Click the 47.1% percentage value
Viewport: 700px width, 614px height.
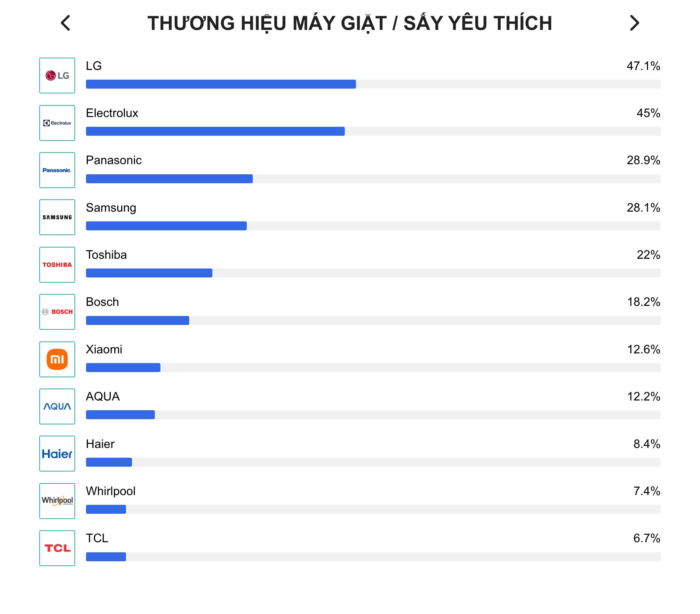point(643,66)
